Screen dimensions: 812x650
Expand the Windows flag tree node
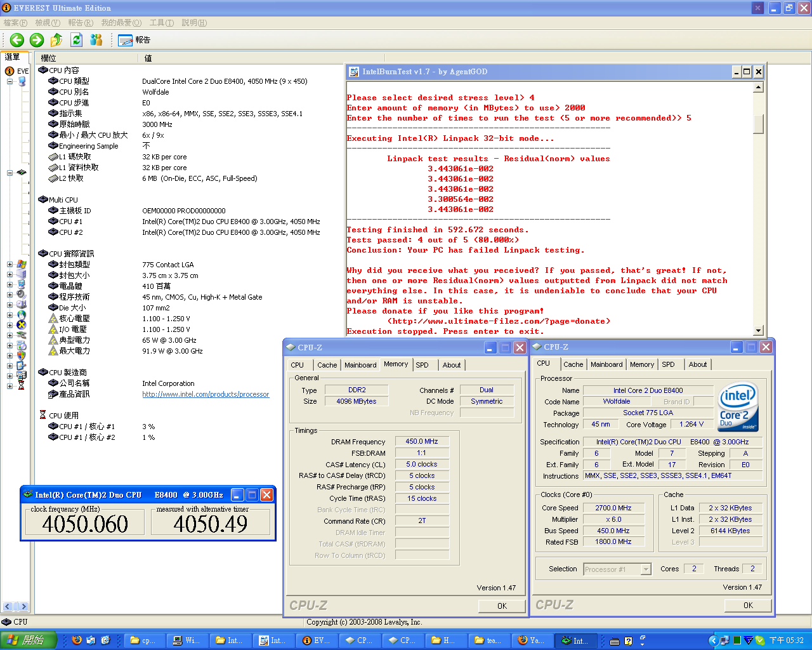pos(10,264)
